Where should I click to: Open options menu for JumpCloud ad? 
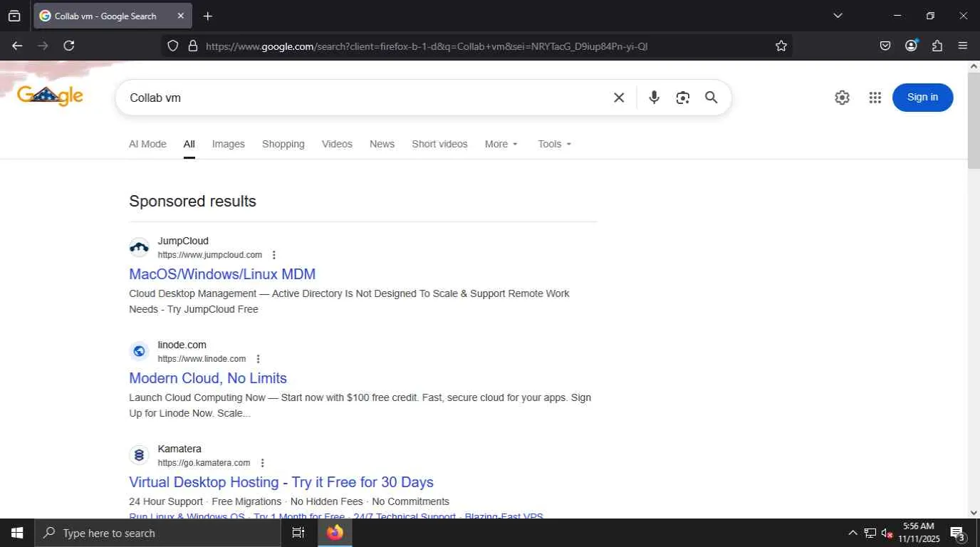click(x=274, y=255)
